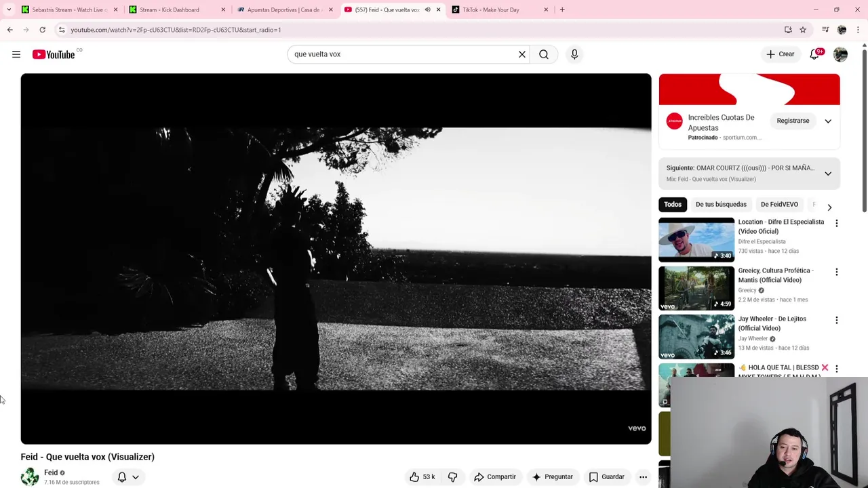Save the video with Guardar

point(606,477)
